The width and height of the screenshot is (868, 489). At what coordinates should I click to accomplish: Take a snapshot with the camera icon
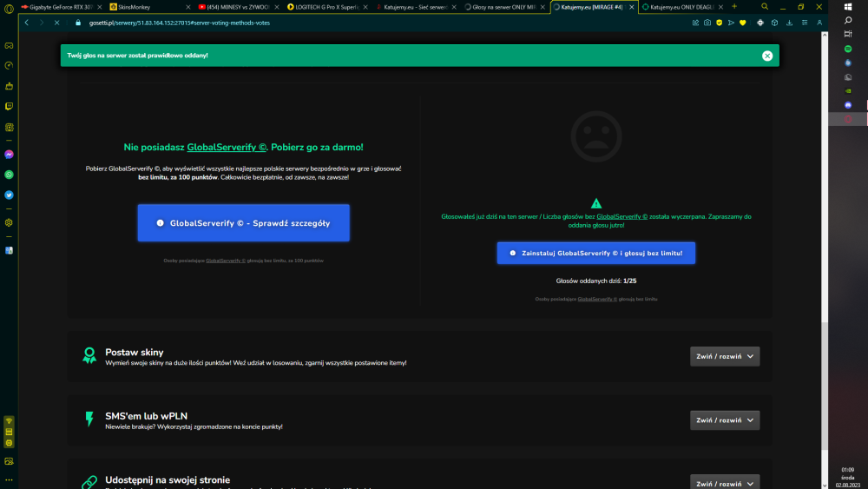click(x=707, y=23)
